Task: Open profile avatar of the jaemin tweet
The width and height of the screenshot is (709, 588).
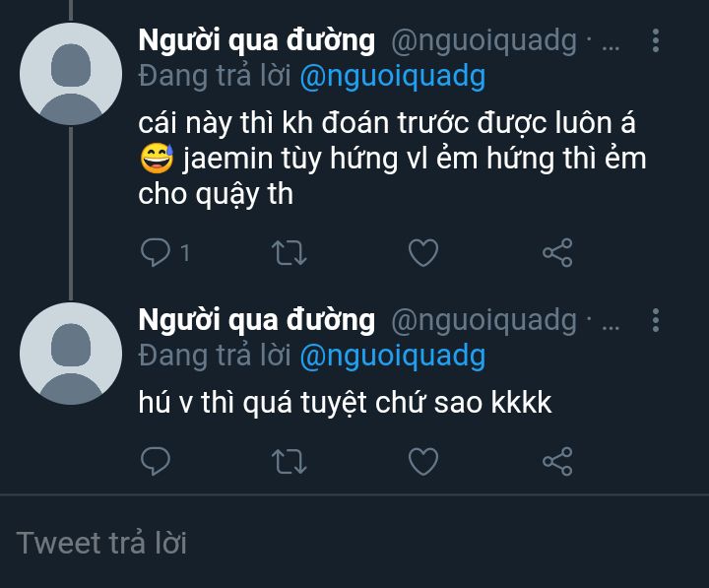Action: 71,74
